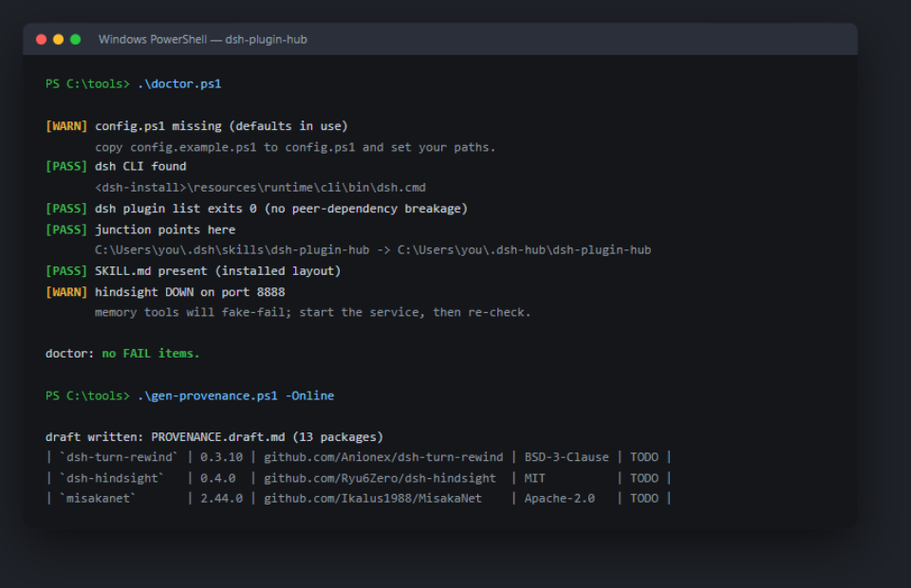The width and height of the screenshot is (911, 588).
Task: Click the '<dsh-install>\resources\runtime\cli\bin\dsh.cmd' path
Action: (260, 188)
